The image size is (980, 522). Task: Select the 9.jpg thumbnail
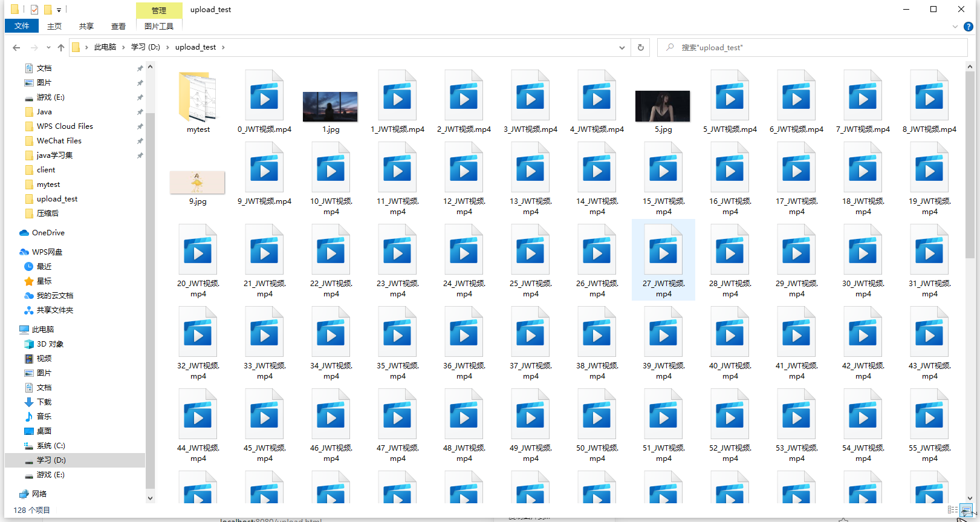pyautogui.click(x=198, y=182)
